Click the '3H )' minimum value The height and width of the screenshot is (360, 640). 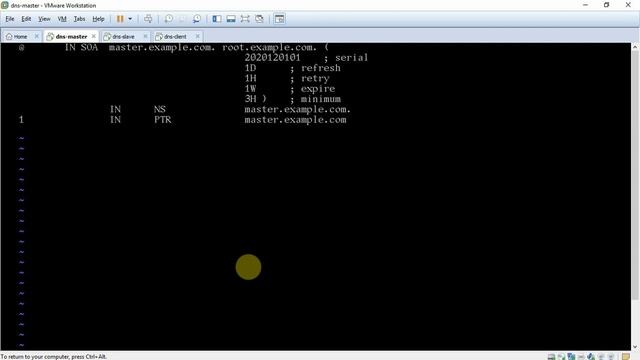coord(256,99)
